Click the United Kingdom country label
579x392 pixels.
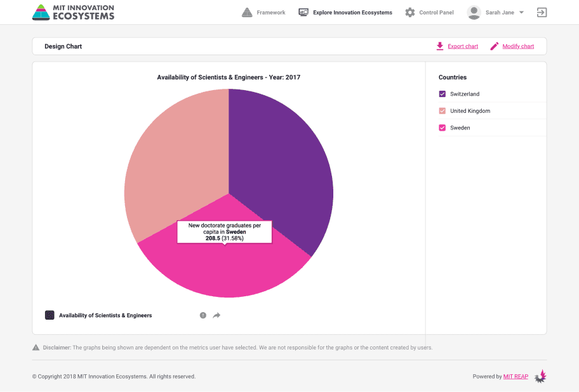[470, 111]
